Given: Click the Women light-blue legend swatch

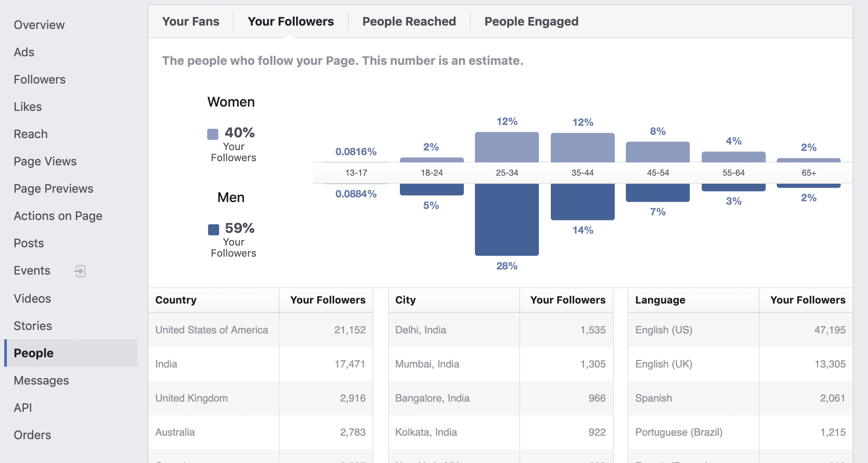Looking at the screenshot, I should coord(213,134).
